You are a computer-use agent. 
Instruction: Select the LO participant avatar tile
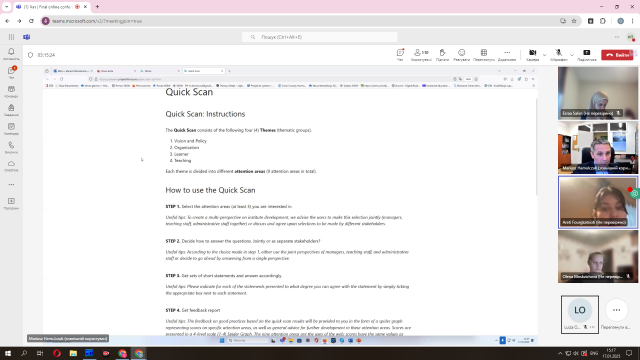(x=580, y=314)
